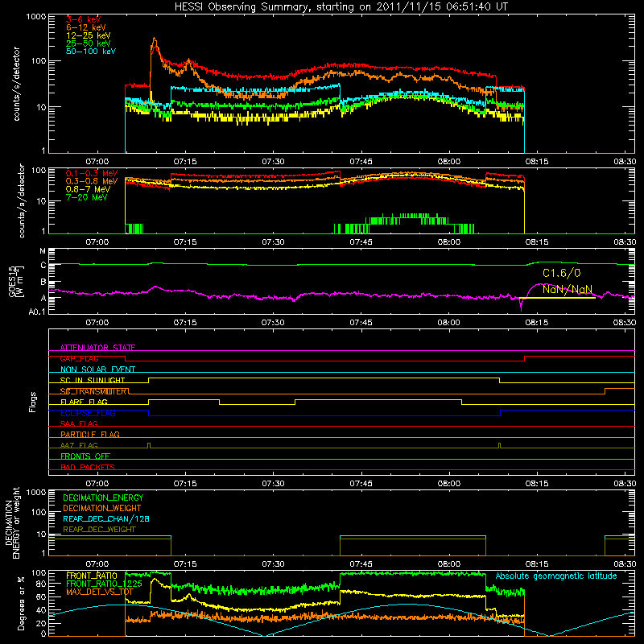Click the REAR_DEC_WEIGHT legend entry
This screenshot has width=644, height=644.
click(99, 530)
